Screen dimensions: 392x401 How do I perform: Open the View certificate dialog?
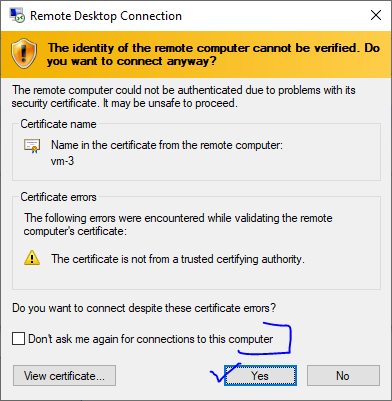click(64, 376)
